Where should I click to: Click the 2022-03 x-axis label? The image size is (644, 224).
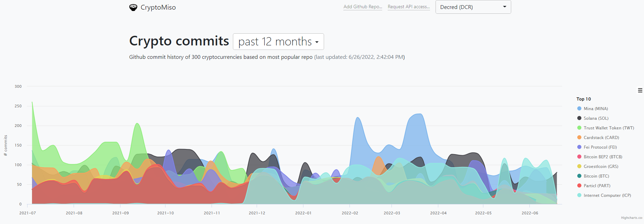[392, 213]
